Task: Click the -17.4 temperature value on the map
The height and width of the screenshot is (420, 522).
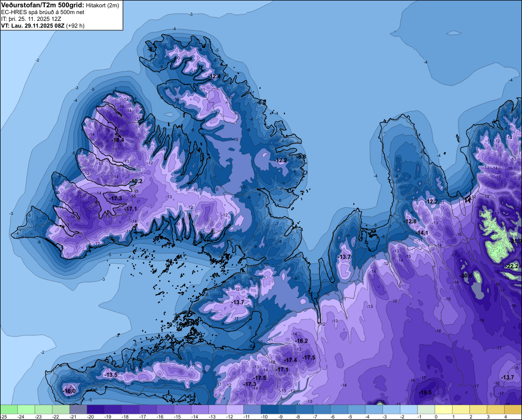Action: point(290,360)
